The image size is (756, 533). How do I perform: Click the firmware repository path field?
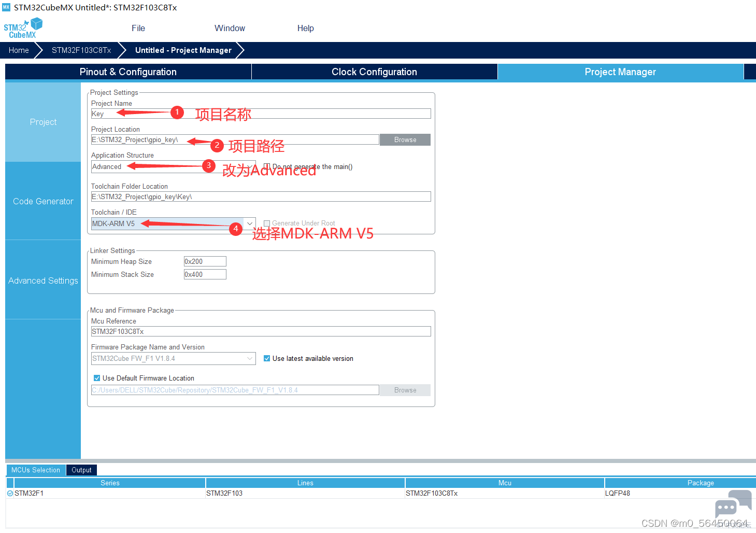(x=235, y=390)
